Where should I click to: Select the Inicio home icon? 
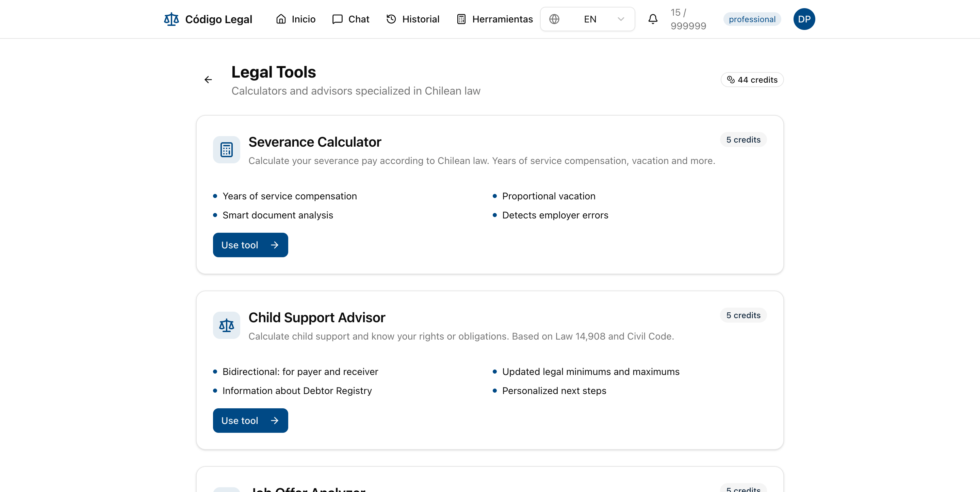pos(281,19)
